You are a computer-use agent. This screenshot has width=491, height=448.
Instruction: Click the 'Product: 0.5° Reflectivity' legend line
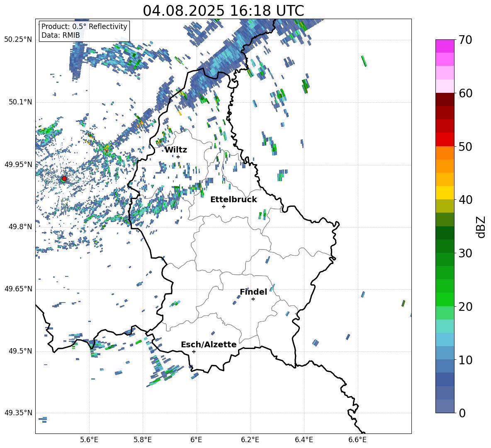pyautogui.click(x=84, y=27)
